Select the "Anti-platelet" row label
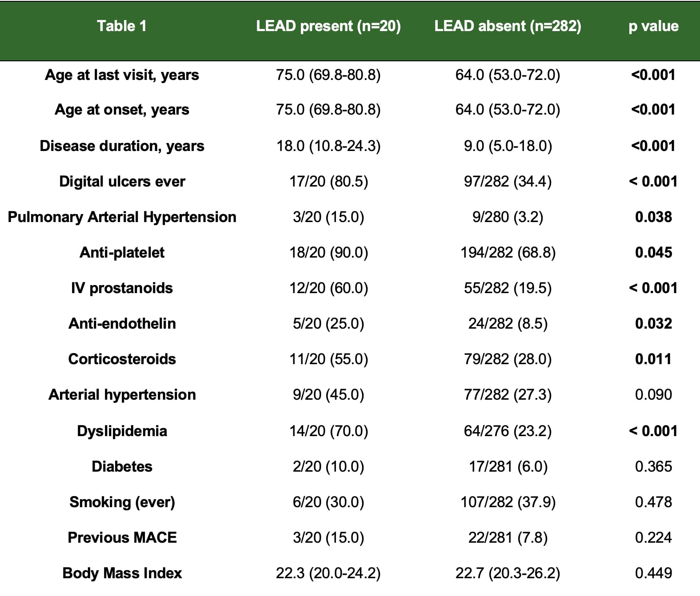 [122, 253]
